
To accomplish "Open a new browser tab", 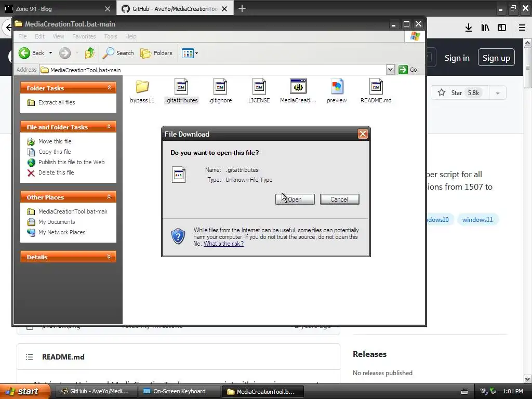I will pos(242,8).
